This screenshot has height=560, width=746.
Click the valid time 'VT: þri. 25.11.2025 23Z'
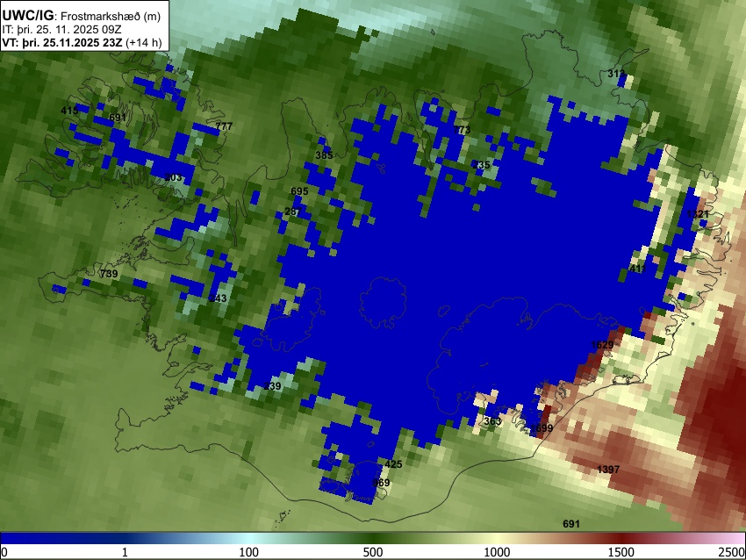click(62, 42)
